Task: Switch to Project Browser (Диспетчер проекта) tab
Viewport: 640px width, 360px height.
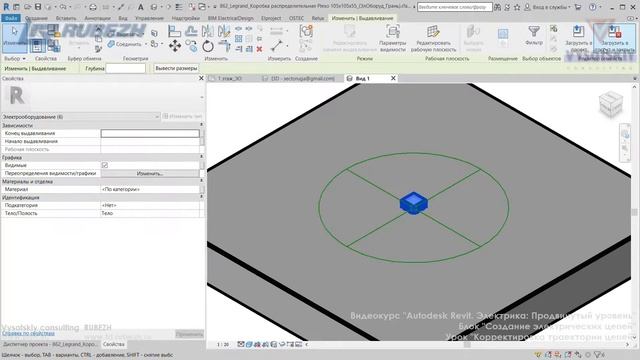Action: 50,344
